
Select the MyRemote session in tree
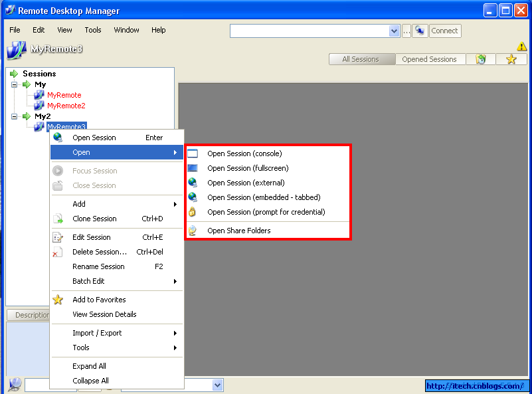pos(64,95)
